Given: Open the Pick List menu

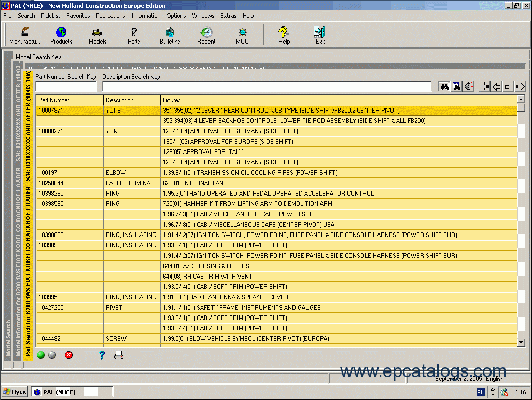Looking at the screenshot, I should [x=50, y=16].
